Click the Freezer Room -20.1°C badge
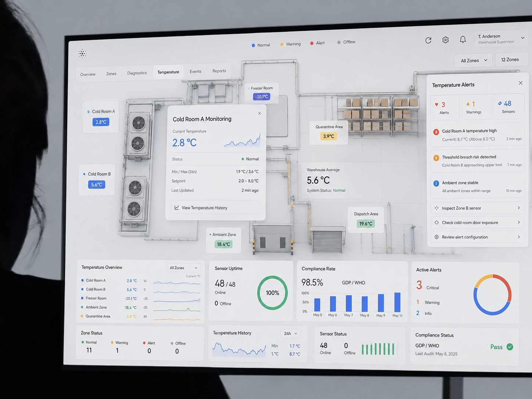532x399 pixels. click(262, 97)
